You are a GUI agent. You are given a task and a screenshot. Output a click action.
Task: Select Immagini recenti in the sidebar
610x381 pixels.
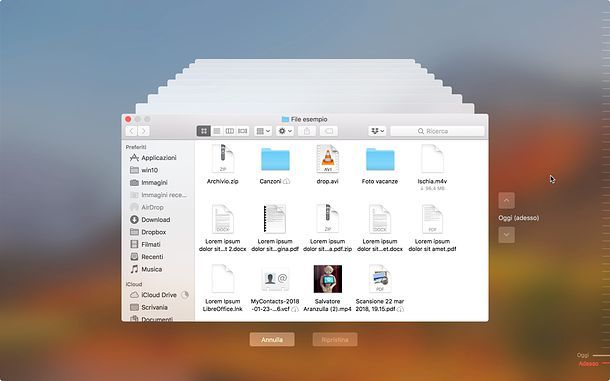(158, 195)
